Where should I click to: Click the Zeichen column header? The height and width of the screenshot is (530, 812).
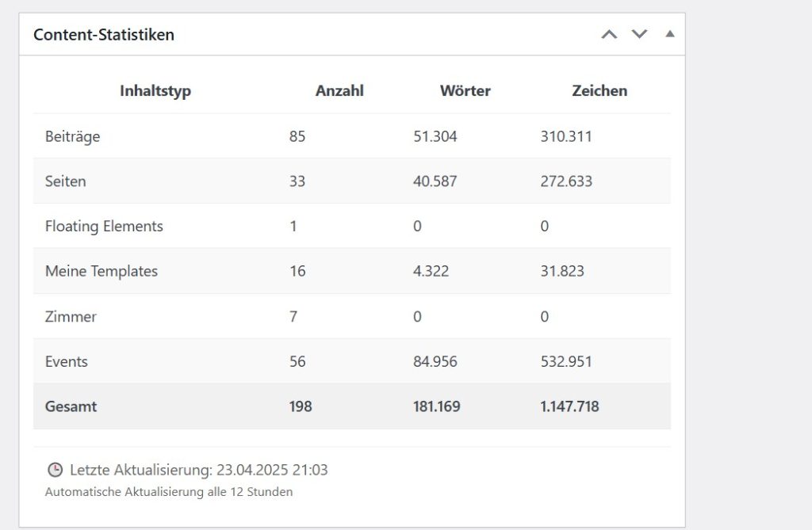pyautogui.click(x=599, y=90)
